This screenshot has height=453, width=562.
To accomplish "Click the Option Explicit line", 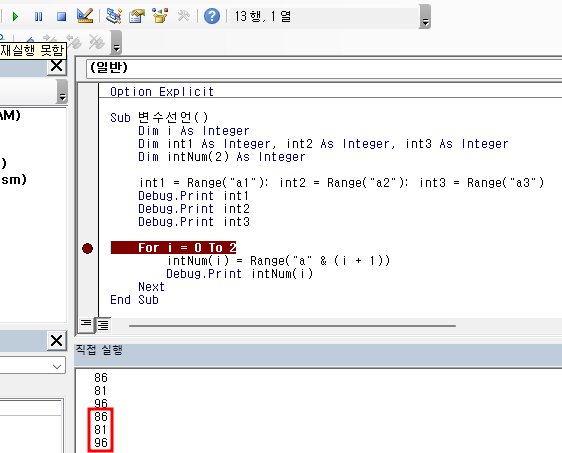I will pos(162,92).
